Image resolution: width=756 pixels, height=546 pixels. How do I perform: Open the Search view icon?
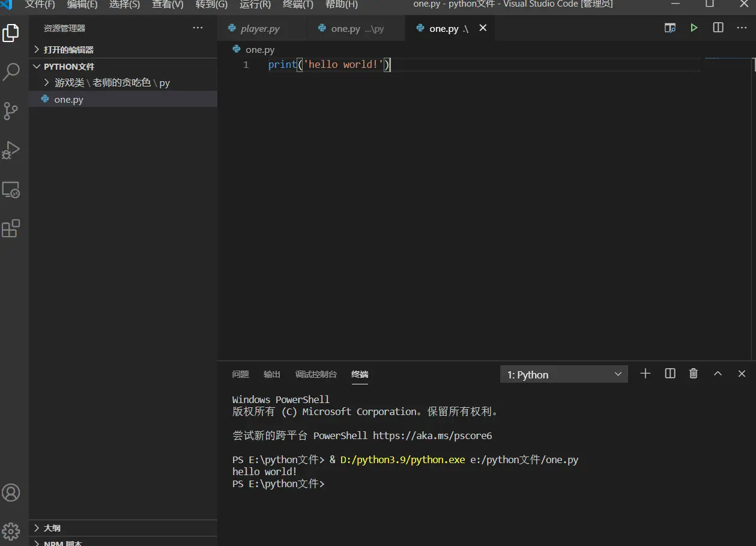11,72
